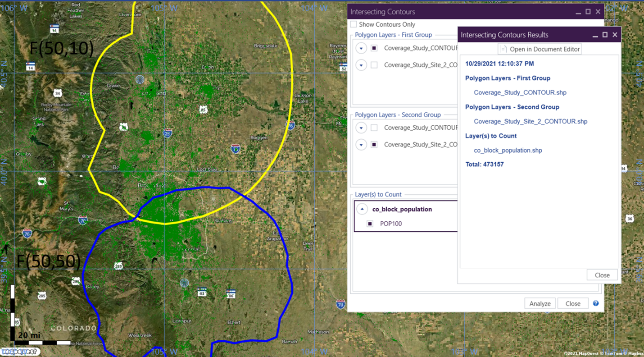Click the transmitter site icon inside yellow contour

tap(140, 80)
